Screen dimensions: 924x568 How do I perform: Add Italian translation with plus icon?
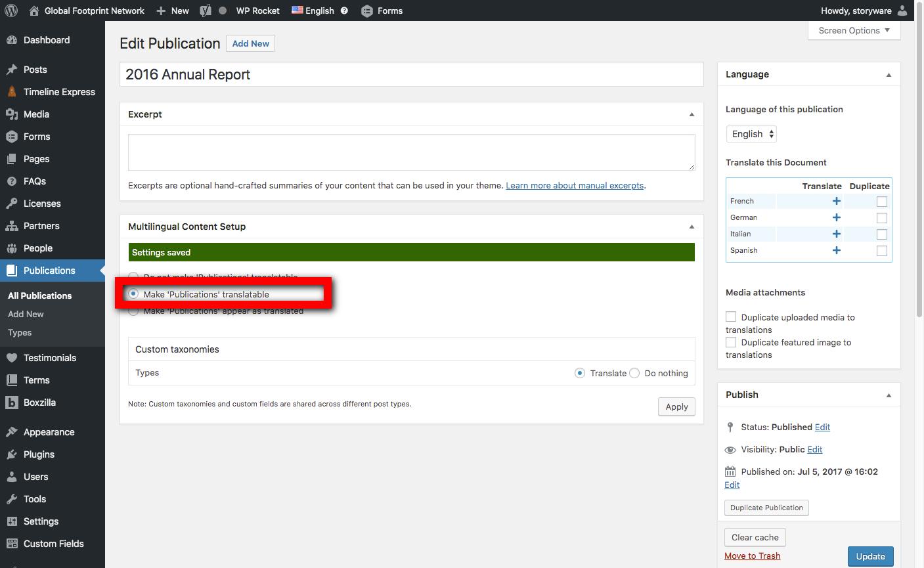[837, 234]
